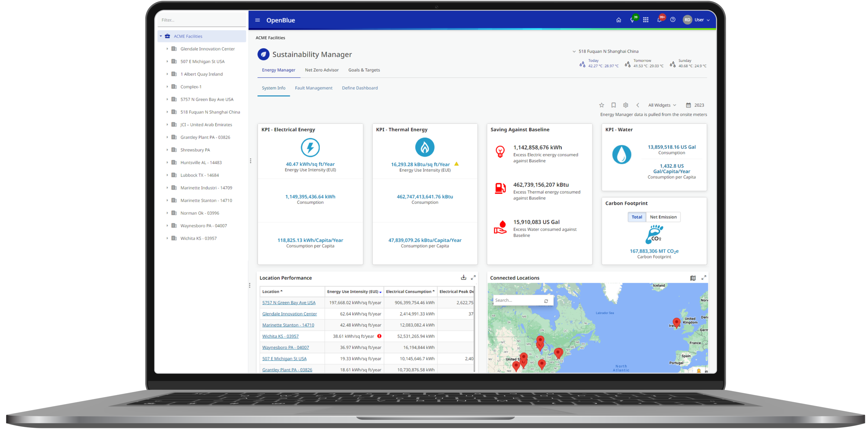868x433 pixels.
Task: Switch to the Net Zero Advisor tab
Action: click(x=321, y=70)
